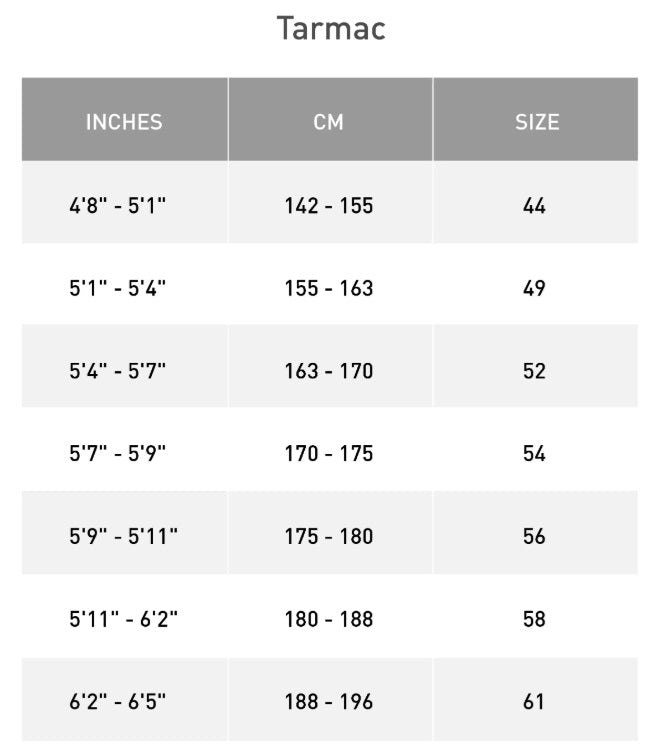
Task: Select size 54 in the chart
Action: [x=534, y=454]
